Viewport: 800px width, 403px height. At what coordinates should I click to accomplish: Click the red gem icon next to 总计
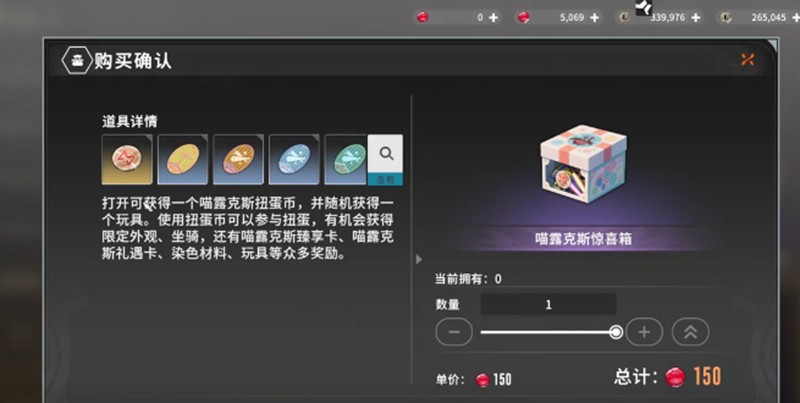click(676, 377)
